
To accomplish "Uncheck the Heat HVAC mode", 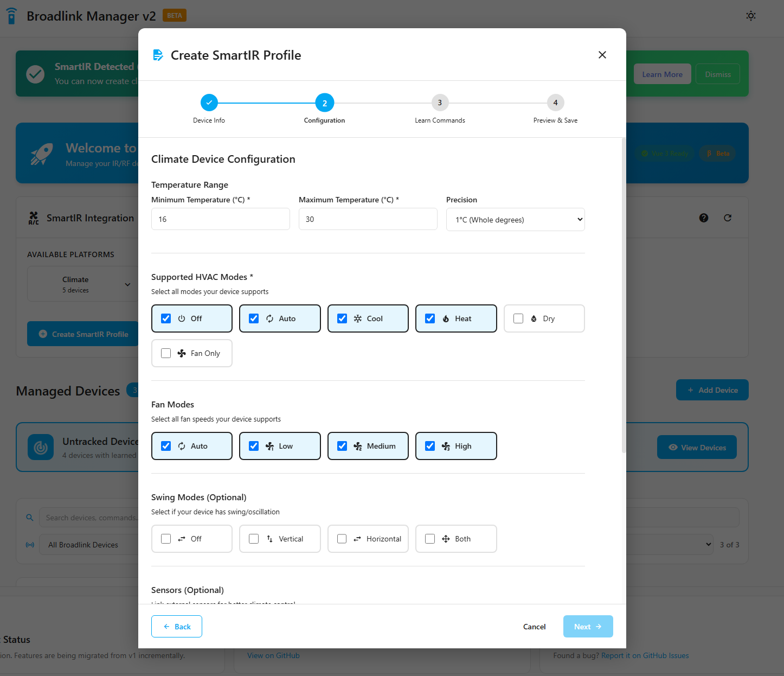I will click(430, 318).
